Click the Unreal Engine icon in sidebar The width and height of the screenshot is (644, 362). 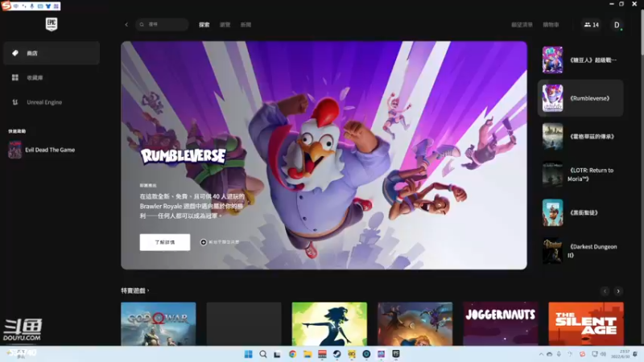coord(15,102)
